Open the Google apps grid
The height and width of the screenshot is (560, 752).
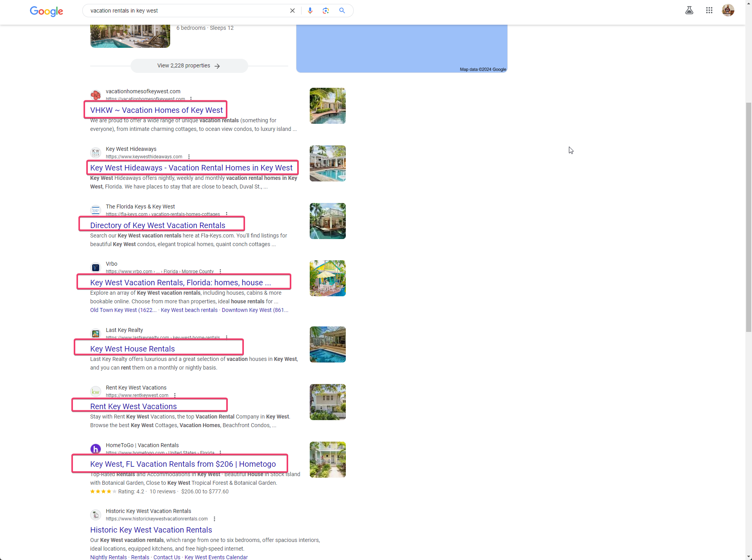pyautogui.click(x=709, y=11)
